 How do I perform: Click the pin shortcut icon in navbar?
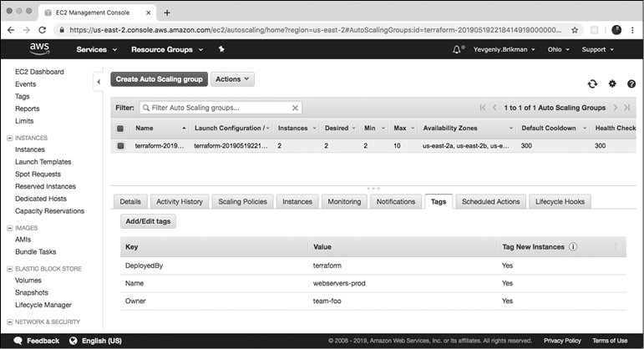point(221,49)
